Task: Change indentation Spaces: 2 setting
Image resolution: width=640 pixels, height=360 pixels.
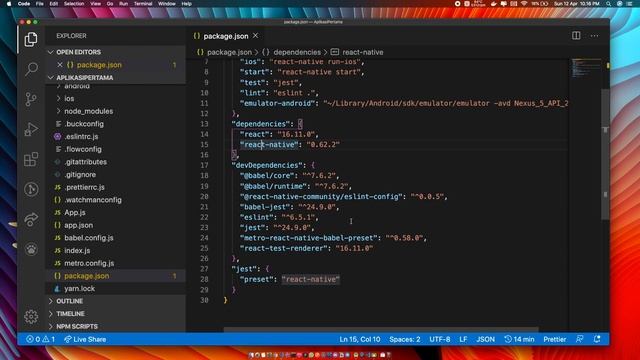Action: tap(404, 339)
